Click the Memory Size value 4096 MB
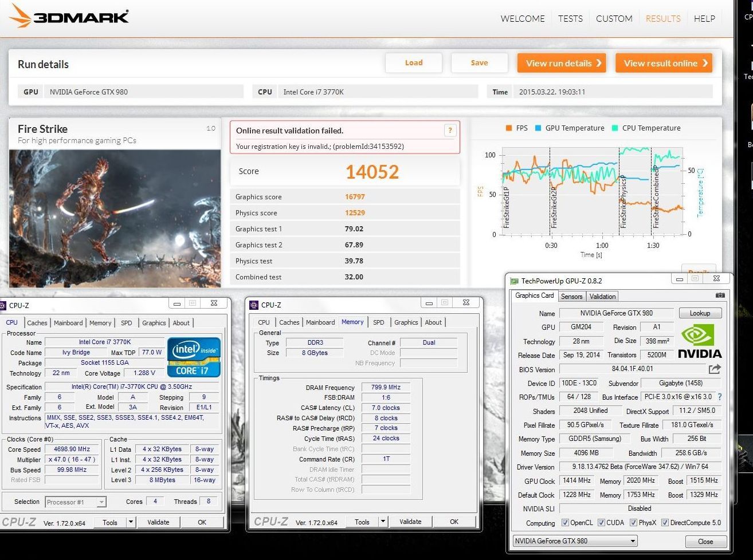753x560 pixels. pos(586,453)
